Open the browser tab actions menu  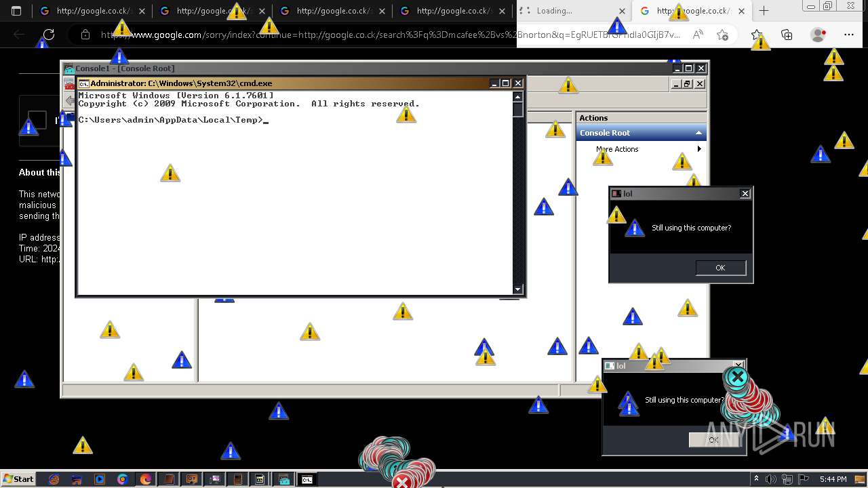(x=16, y=11)
